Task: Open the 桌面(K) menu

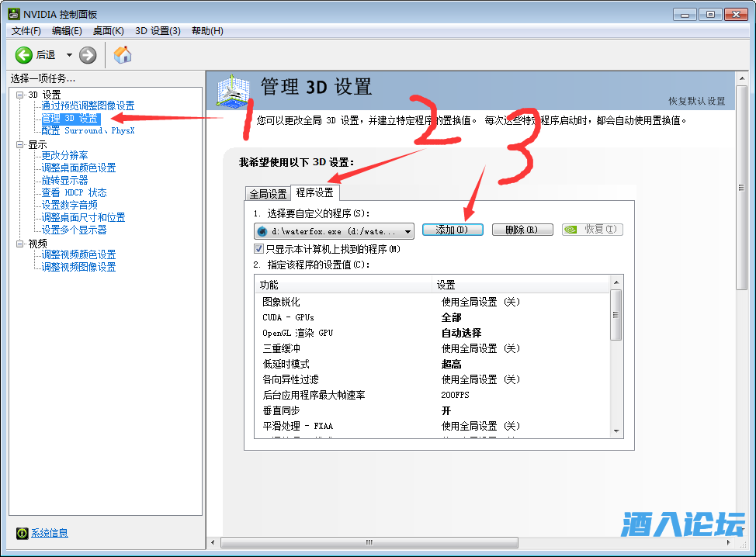Action: 109,31
